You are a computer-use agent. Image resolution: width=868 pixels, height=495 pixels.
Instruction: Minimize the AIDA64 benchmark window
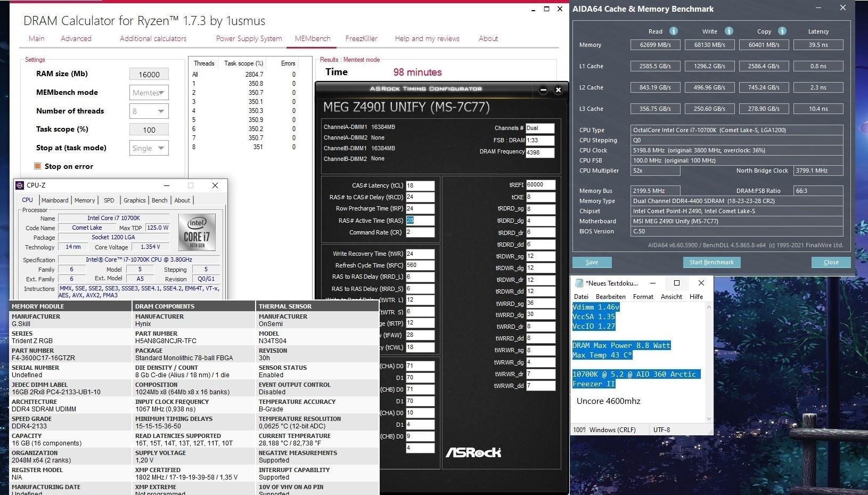pyautogui.click(x=818, y=8)
